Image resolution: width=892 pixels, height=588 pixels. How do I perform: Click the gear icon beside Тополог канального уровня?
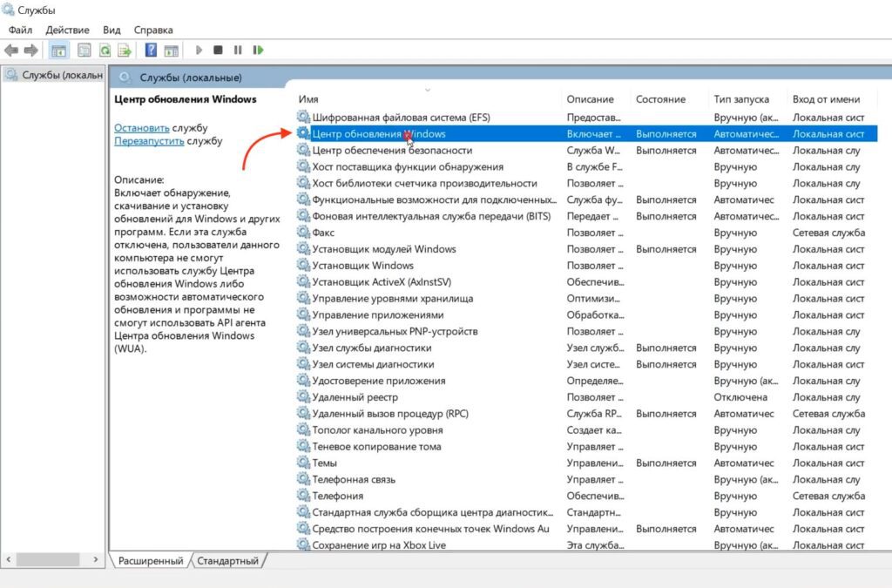click(x=303, y=430)
